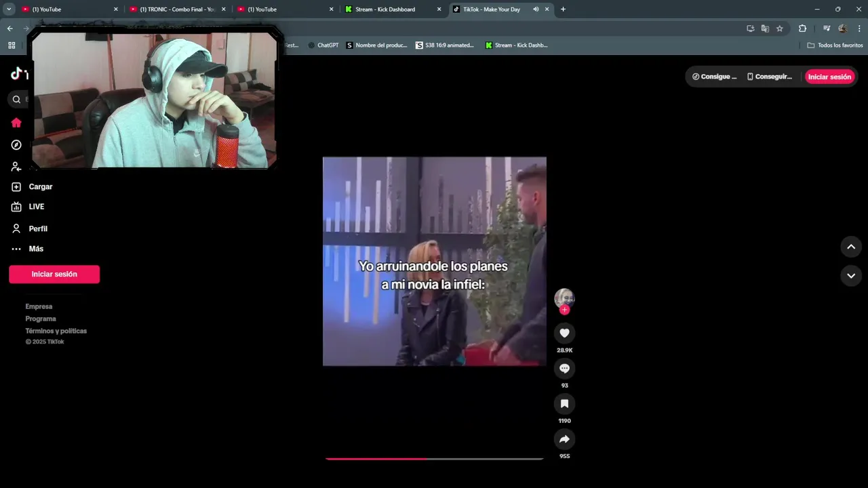Open the ChatGPT bookmark

point(323,45)
